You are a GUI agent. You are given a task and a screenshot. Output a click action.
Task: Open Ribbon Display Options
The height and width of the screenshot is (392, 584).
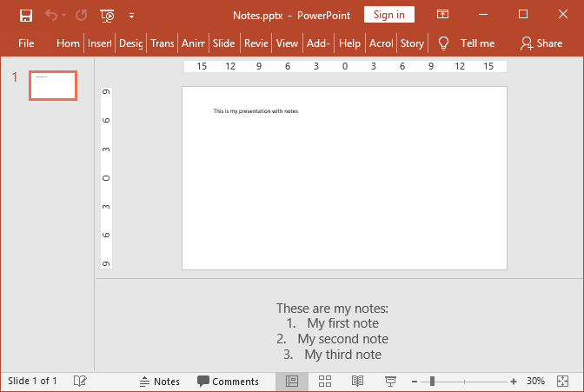pyautogui.click(x=442, y=15)
